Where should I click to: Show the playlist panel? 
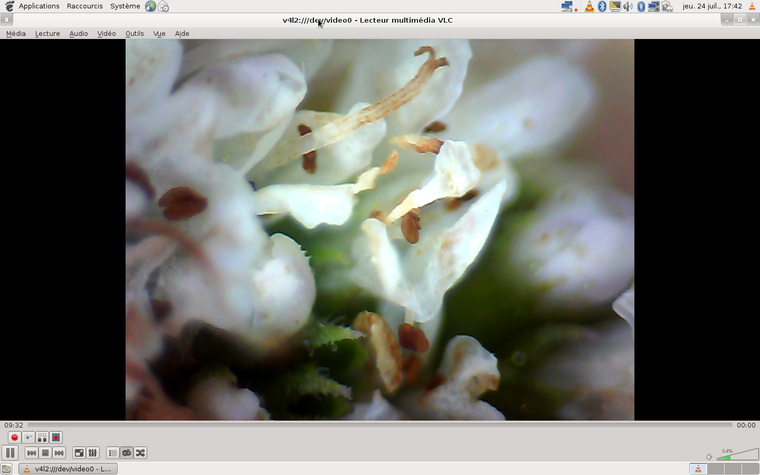coord(112,453)
